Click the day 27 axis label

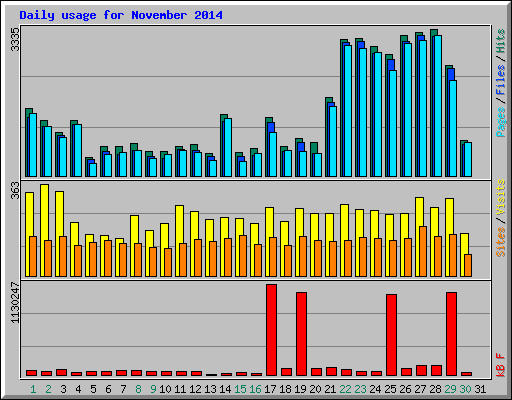click(420, 389)
